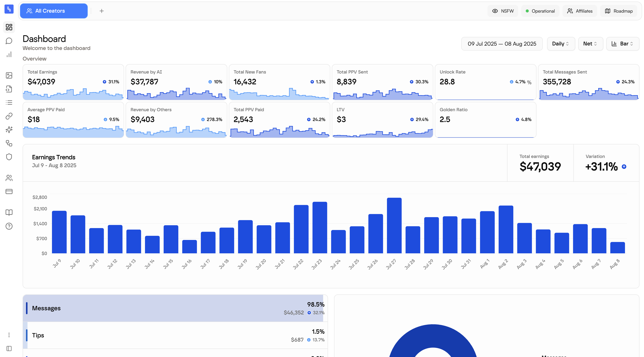Open the shield icon in sidebar
The width and height of the screenshot is (644, 357).
pyautogui.click(x=9, y=157)
